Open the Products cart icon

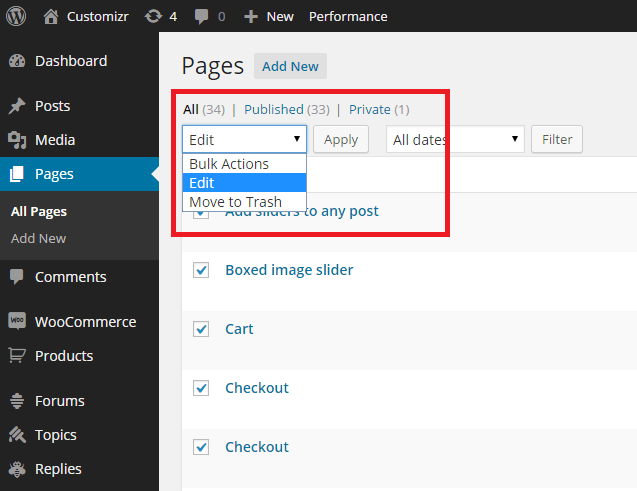(x=17, y=355)
